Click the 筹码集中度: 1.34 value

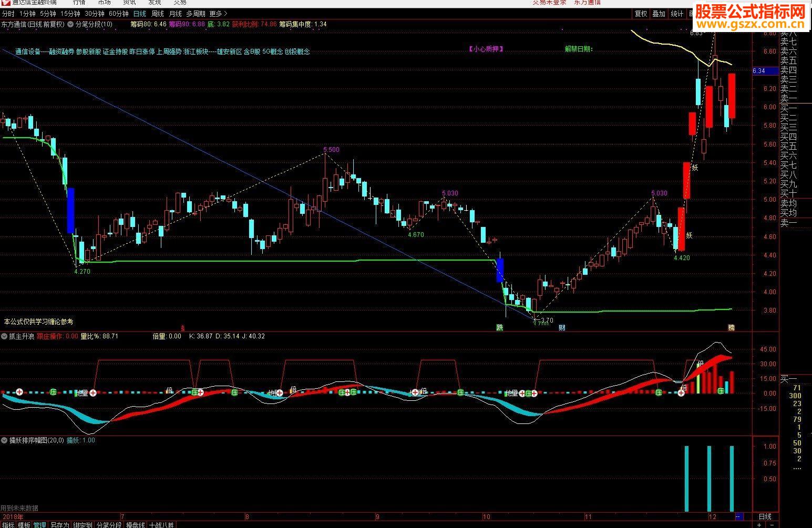[303, 24]
